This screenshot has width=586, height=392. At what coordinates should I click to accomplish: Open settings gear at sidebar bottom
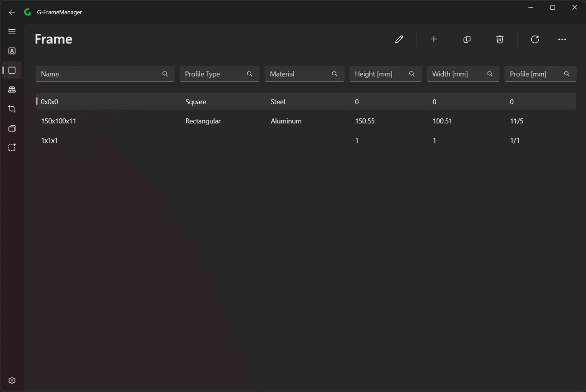(x=12, y=380)
